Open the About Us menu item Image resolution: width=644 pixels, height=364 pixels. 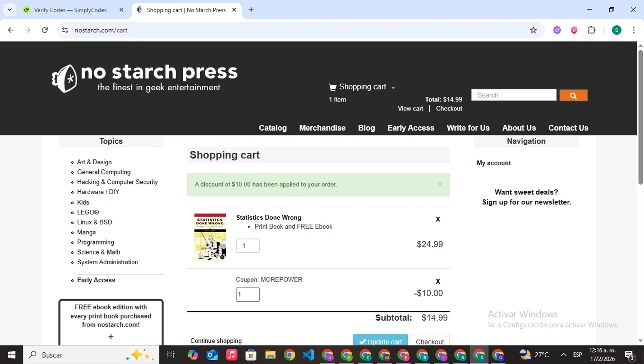519,128
